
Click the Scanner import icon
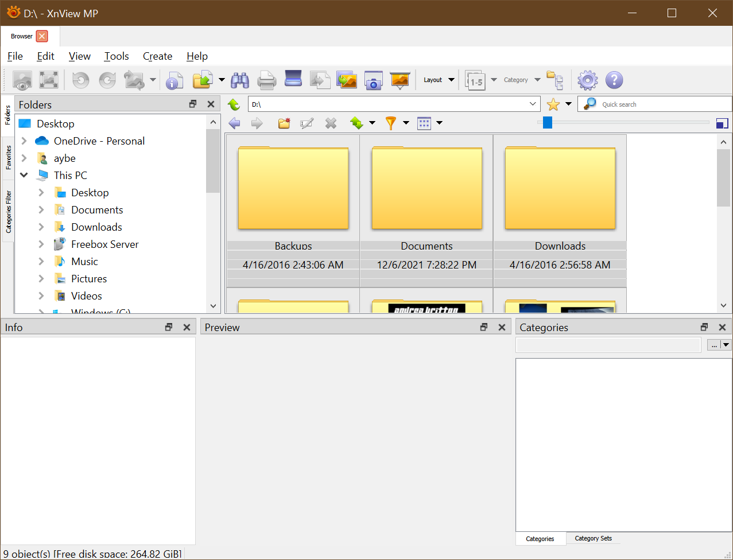coord(293,80)
